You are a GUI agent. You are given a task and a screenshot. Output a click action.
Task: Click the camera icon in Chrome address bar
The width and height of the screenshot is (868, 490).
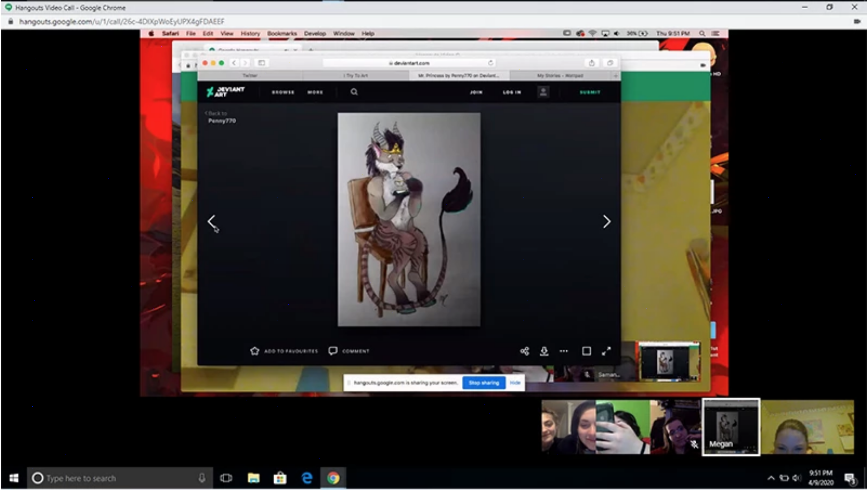857,21
